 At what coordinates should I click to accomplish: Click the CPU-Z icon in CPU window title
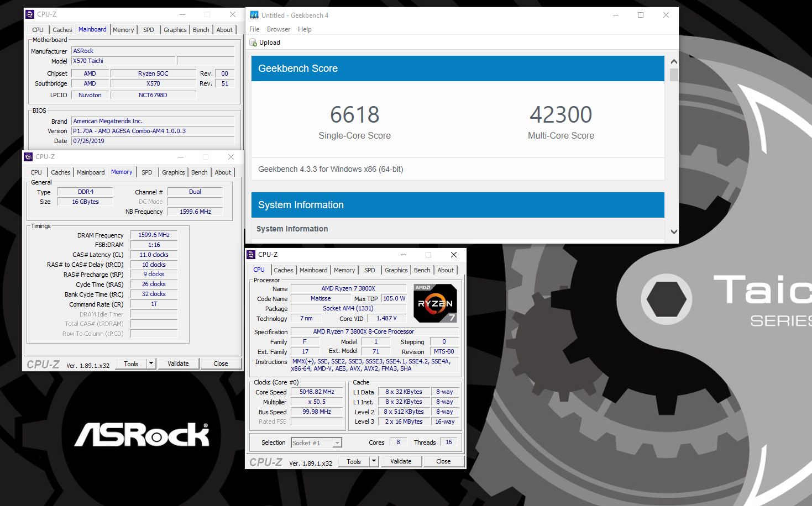coord(251,255)
